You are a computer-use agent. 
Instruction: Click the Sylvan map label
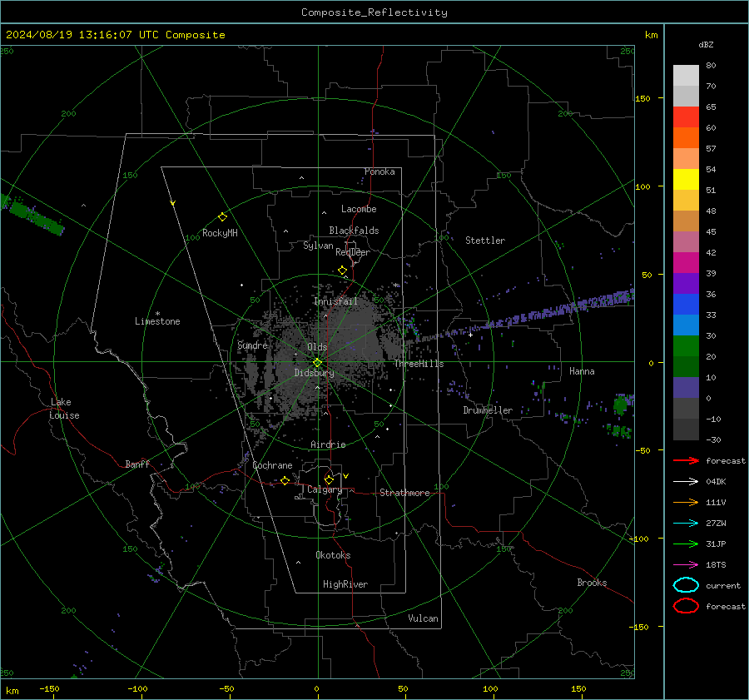point(318,246)
